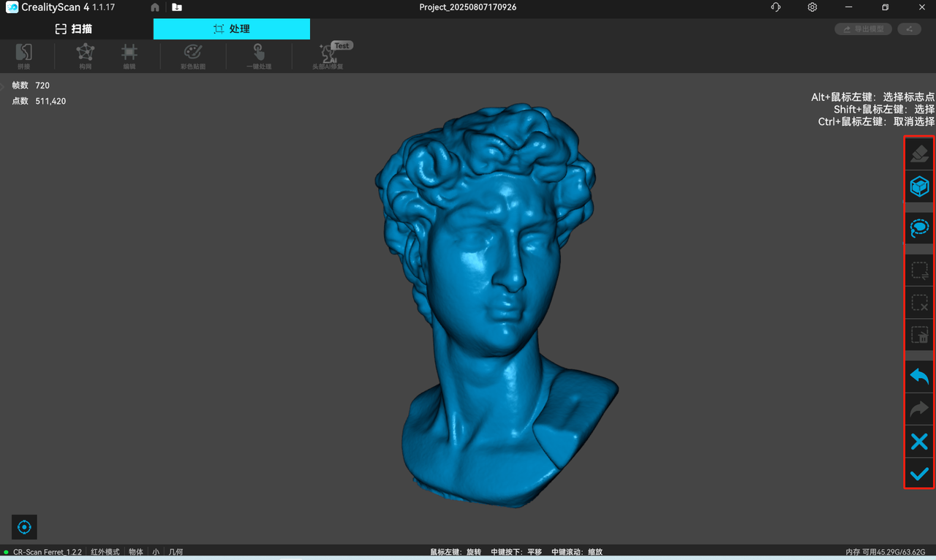The image size is (936, 560).
Task: Toggle the lasso selection tool
Action: 919,229
